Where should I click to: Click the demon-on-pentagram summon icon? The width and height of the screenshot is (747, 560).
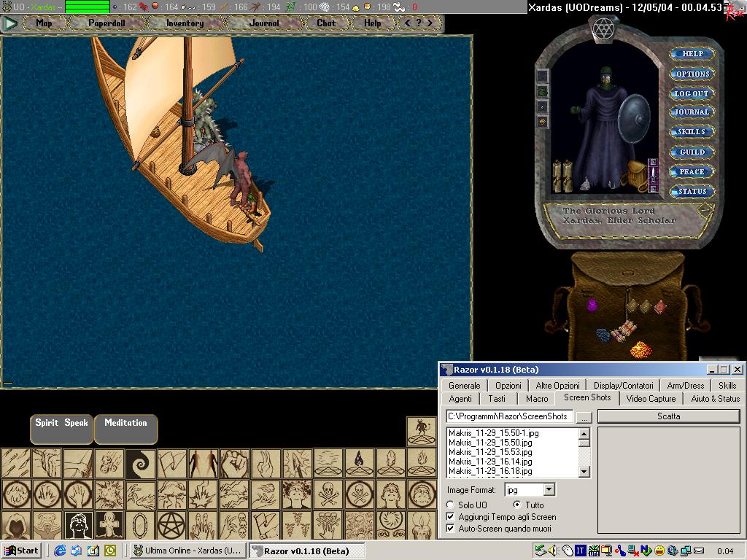coord(421,432)
